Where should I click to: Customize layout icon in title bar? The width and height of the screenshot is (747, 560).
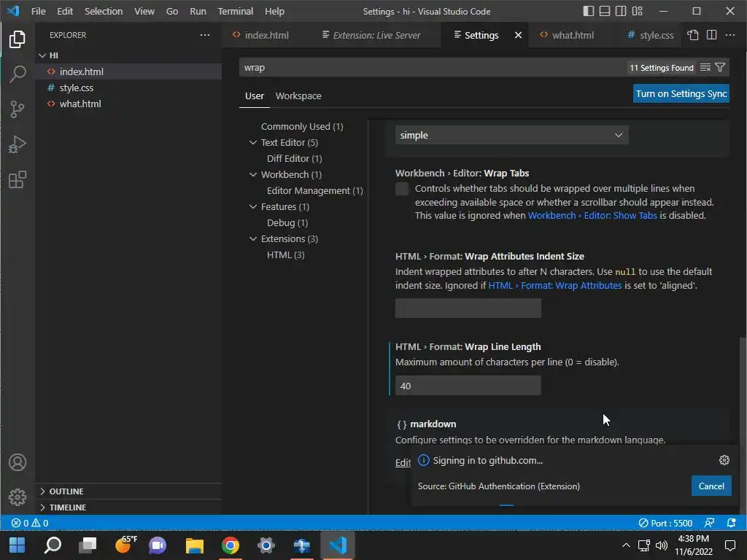pos(638,11)
